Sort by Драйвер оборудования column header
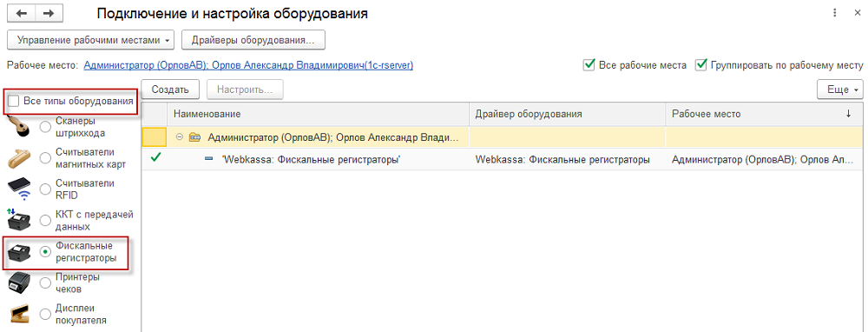Image resolution: width=868 pixels, height=332 pixels. [568, 114]
